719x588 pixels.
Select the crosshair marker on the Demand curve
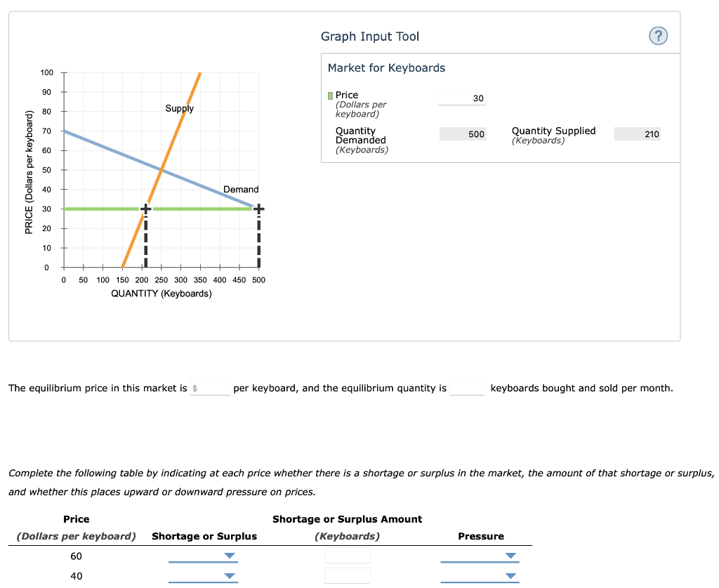click(258, 208)
